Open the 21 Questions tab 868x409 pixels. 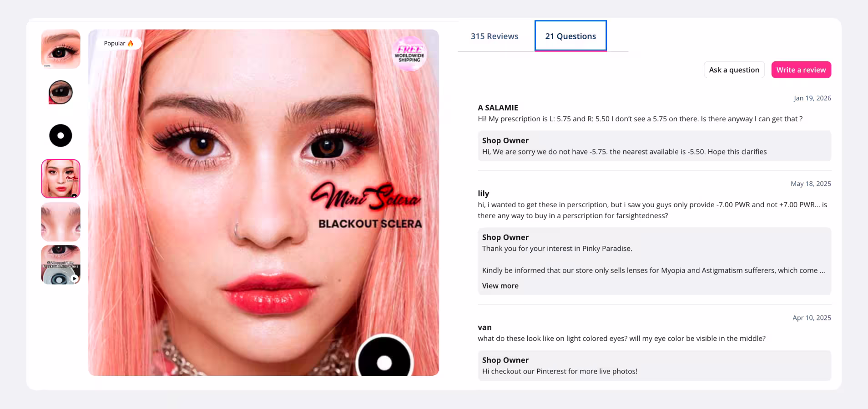point(570,36)
